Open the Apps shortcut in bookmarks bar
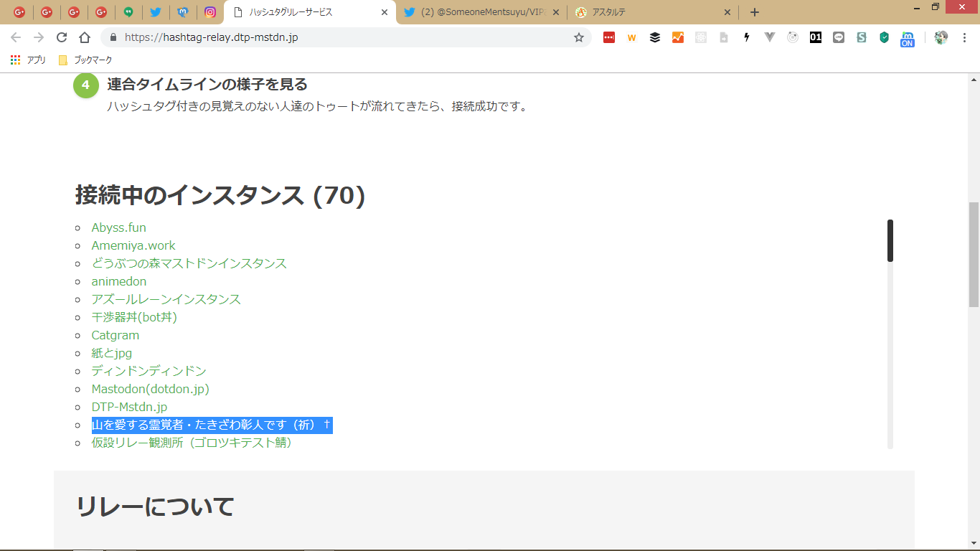Viewport: 980px width, 551px height. tap(29, 60)
